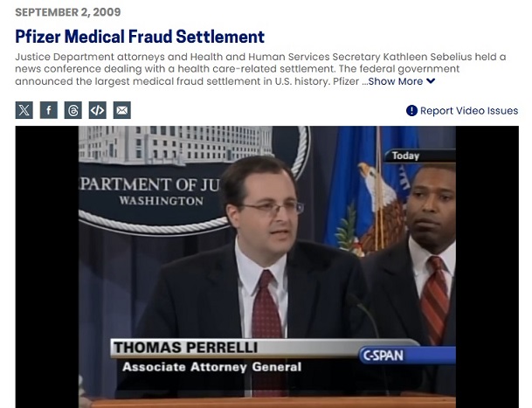The height and width of the screenshot is (408, 532).
Task: Open the Report Video Issues link
Action: [468, 111]
